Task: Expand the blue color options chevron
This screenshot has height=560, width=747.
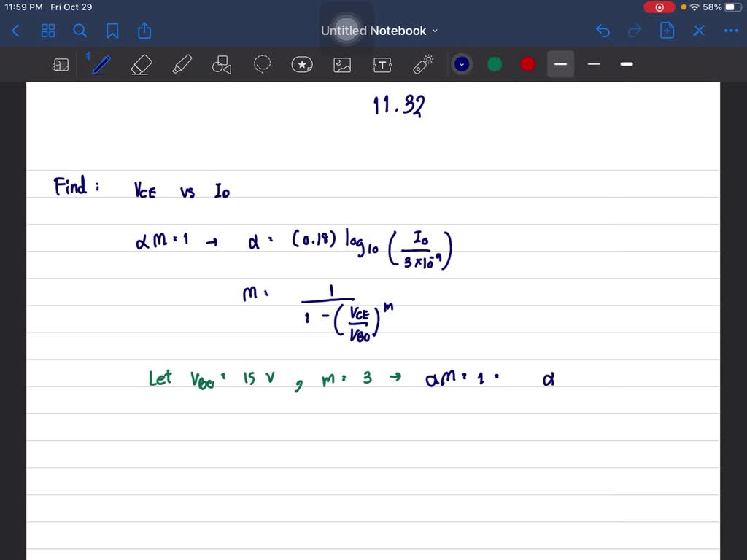Action: click(461, 64)
